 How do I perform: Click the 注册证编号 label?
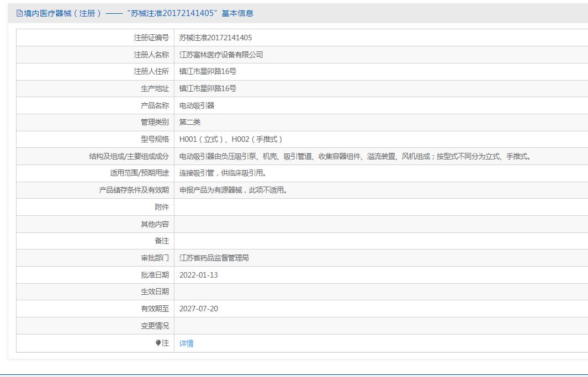point(151,38)
